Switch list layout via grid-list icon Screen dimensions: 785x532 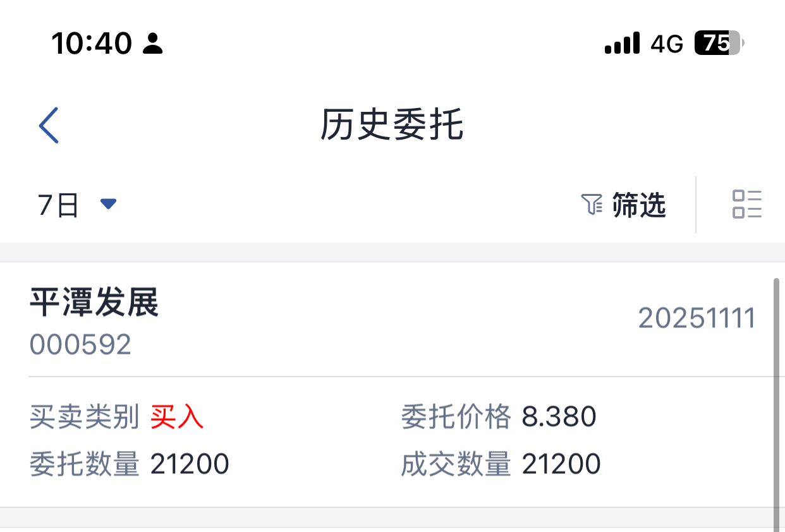point(747,204)
